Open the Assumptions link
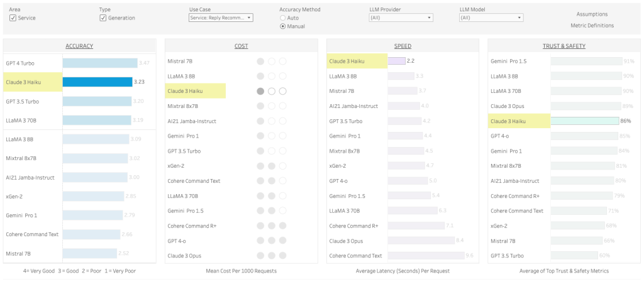The height and width of the screenshot is (282, 644). pos(592,14)
